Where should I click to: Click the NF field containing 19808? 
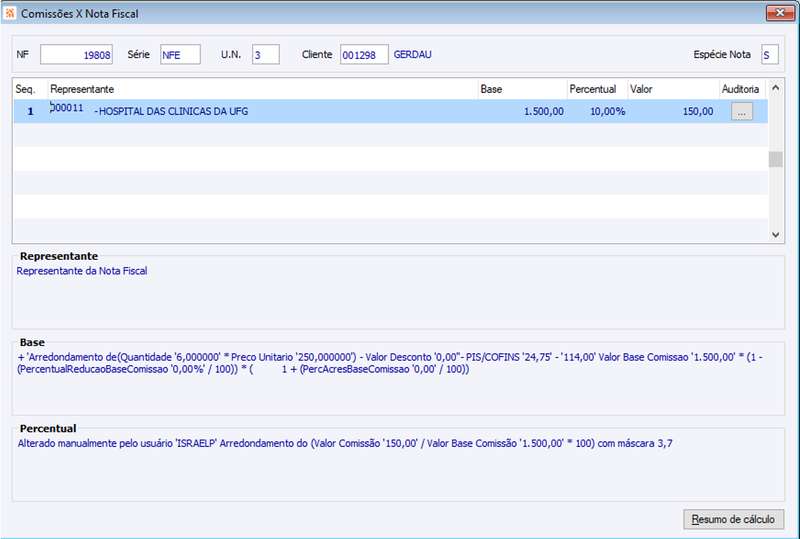77,55
